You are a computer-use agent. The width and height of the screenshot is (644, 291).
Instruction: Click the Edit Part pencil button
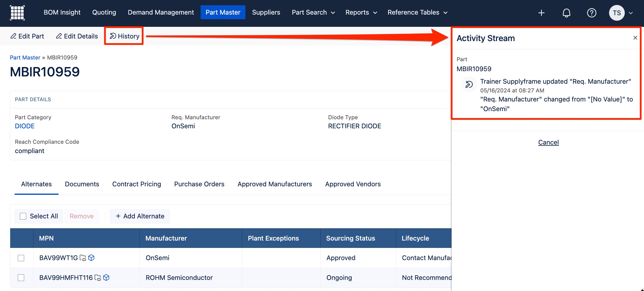pyautogui.click(x=27, y=36)
